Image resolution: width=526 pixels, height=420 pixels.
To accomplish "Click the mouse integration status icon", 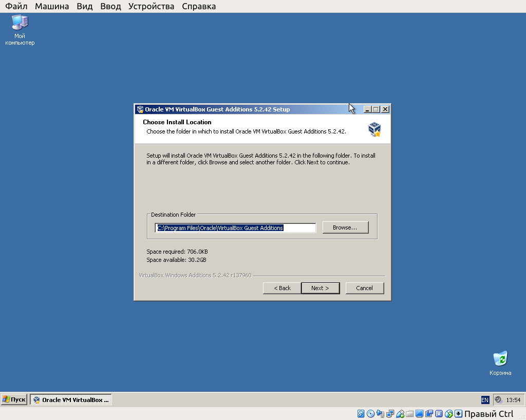I will pos(449,414).
